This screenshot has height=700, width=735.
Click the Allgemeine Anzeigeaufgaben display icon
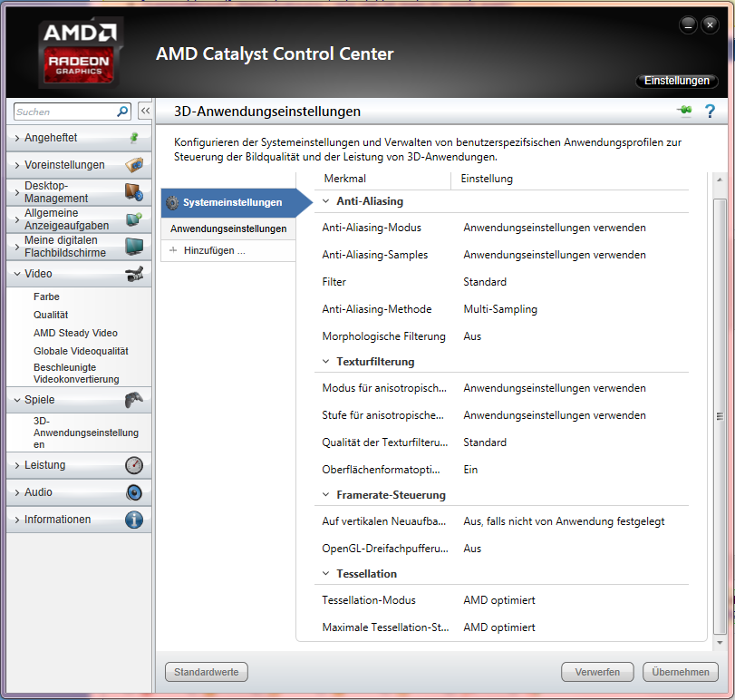pos(134,219)
